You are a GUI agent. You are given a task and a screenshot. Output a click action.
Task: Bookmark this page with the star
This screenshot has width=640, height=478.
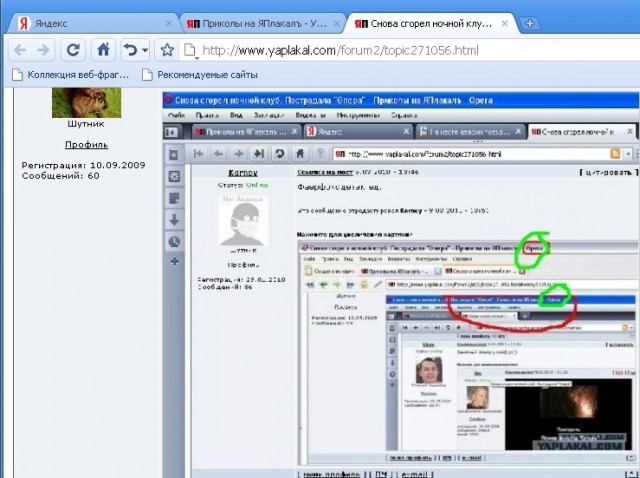(167, 50)
